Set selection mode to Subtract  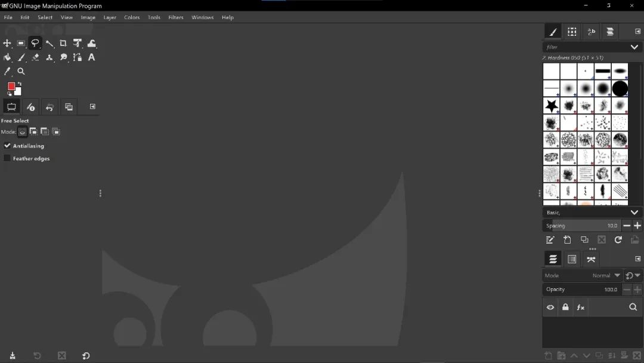pyautogui.click(x=44, y=131)
